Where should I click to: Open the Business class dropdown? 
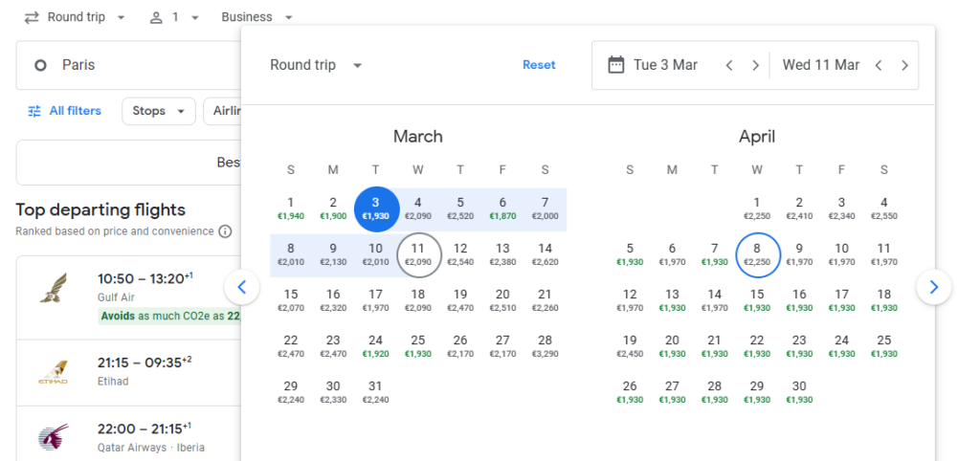pos(256,17)
